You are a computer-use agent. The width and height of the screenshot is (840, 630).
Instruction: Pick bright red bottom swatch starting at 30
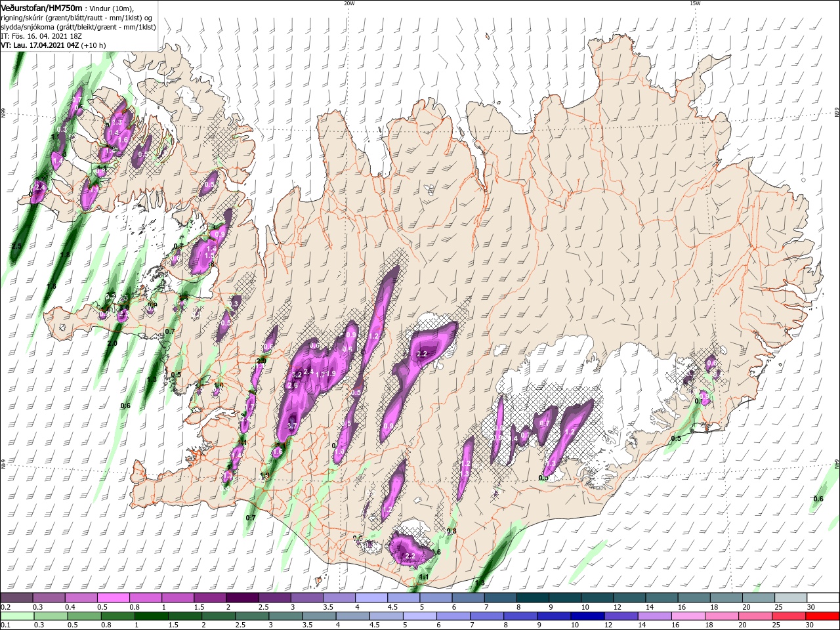(822, 616)
